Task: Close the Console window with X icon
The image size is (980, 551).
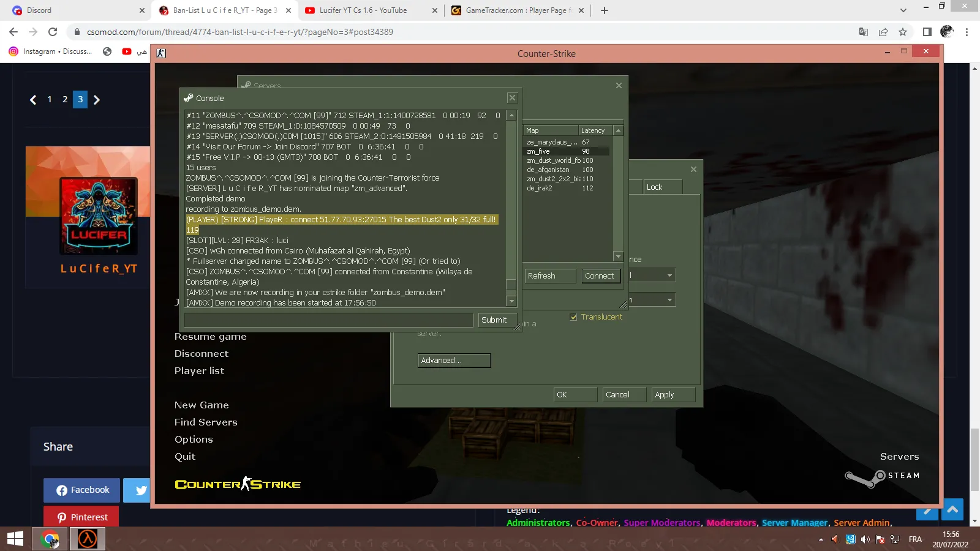Action: tap(513, 98)
